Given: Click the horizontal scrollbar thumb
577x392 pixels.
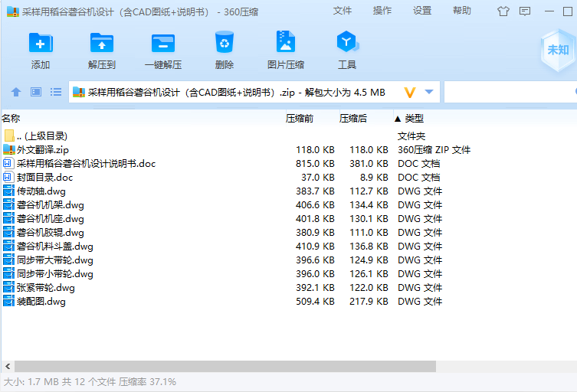Looking at the screenshot, I should tap(225, 366).
